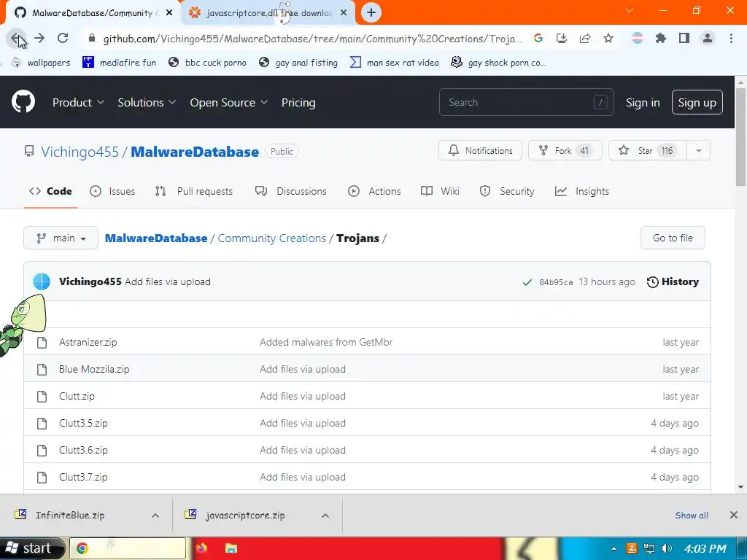Screen dimensions: 747x560
Task: Open the Discussions tab
Action: pyautogui.click(x=290, y=192)
